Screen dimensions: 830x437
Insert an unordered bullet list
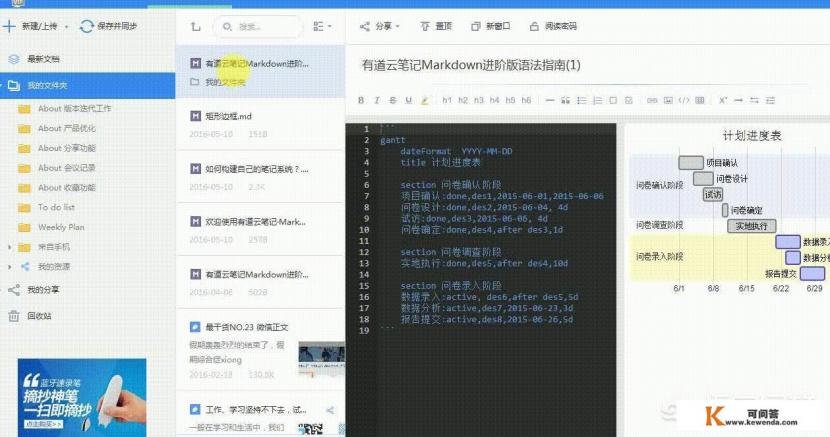click(x=581, y=100)
